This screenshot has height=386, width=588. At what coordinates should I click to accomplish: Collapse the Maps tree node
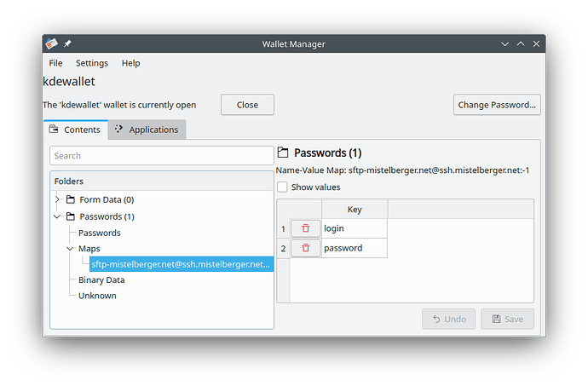70,249
